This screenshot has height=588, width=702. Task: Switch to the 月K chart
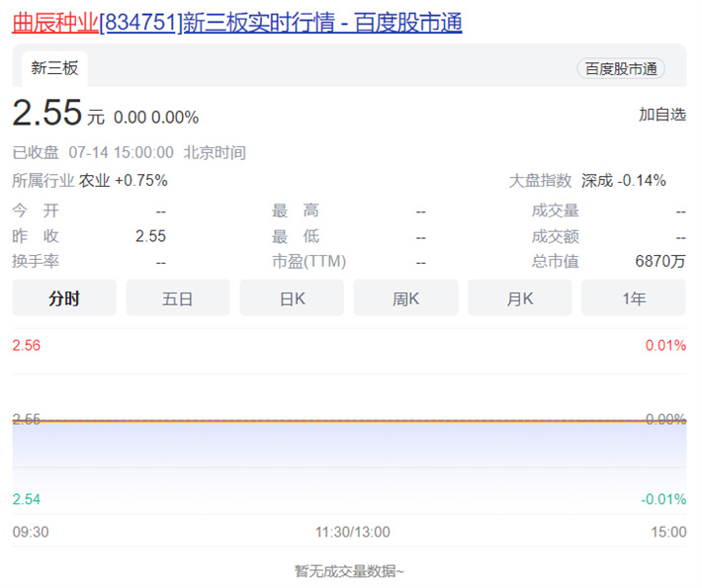519,298
